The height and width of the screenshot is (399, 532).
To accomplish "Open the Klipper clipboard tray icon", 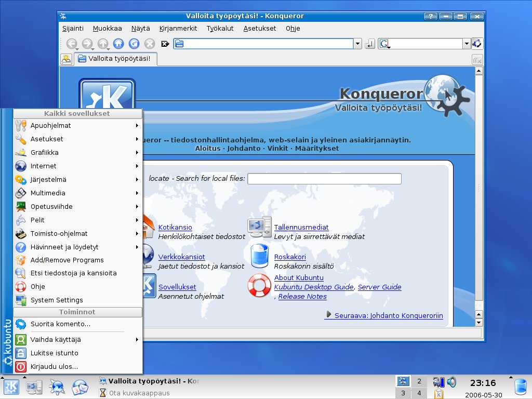I will point(438,394).
